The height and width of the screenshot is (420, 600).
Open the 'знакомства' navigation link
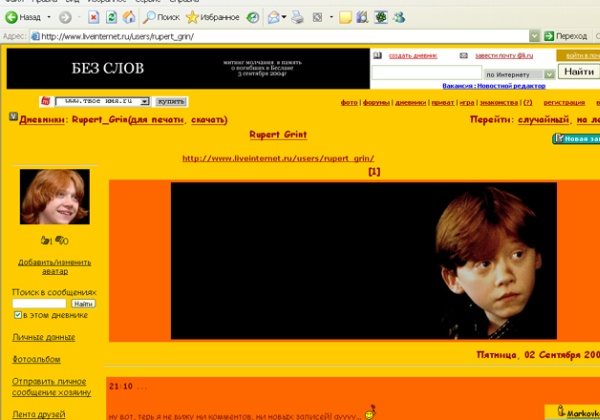point(499,103)
